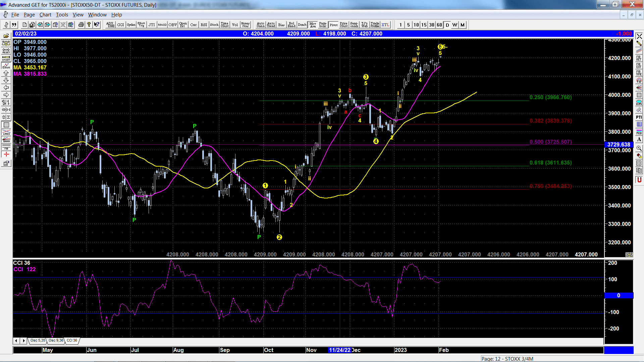Click the yellow help question mark icon
This screenshot has height=362, width=644.
pos(89,25)
